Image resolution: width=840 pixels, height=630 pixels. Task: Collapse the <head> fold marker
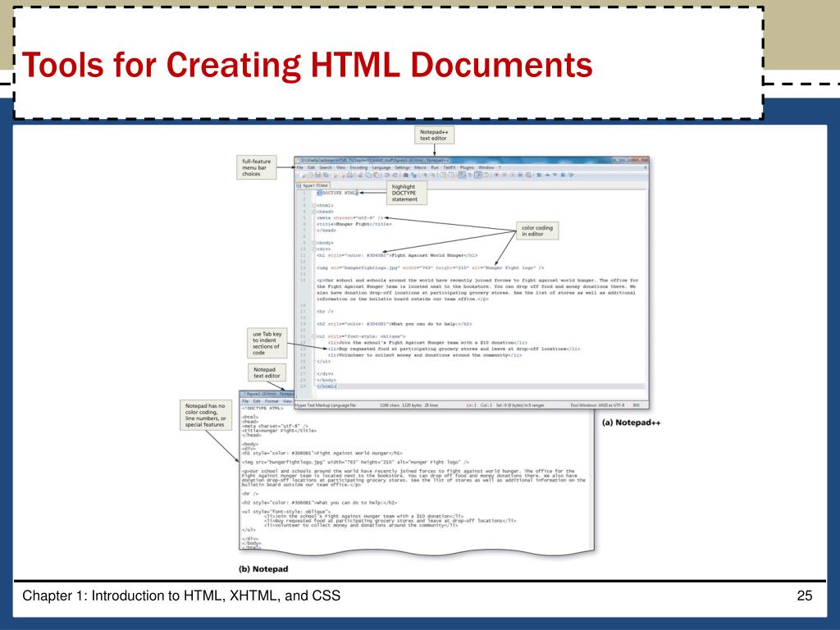click(314, 212)
